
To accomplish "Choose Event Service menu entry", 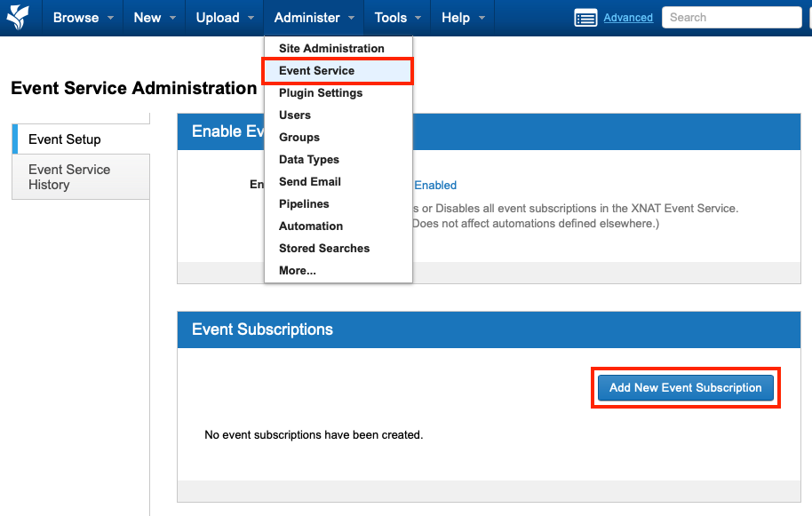I will [316, 71].
